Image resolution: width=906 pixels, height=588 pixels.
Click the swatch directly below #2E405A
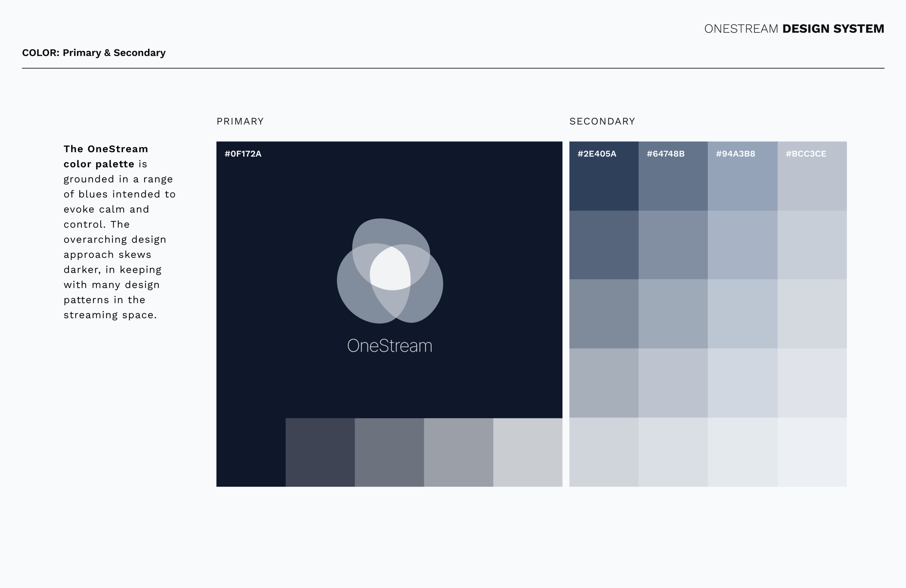click(604, 245)
